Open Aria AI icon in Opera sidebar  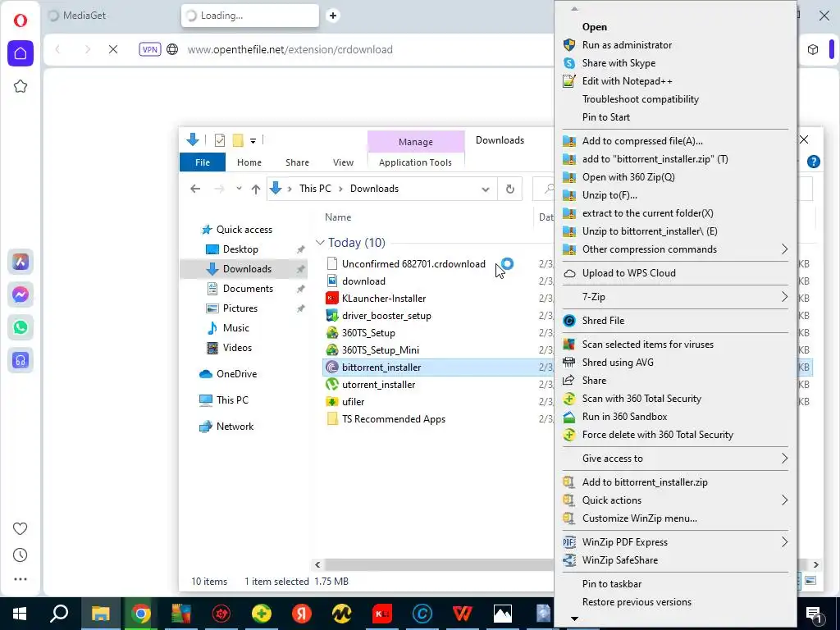pos(21,262)
